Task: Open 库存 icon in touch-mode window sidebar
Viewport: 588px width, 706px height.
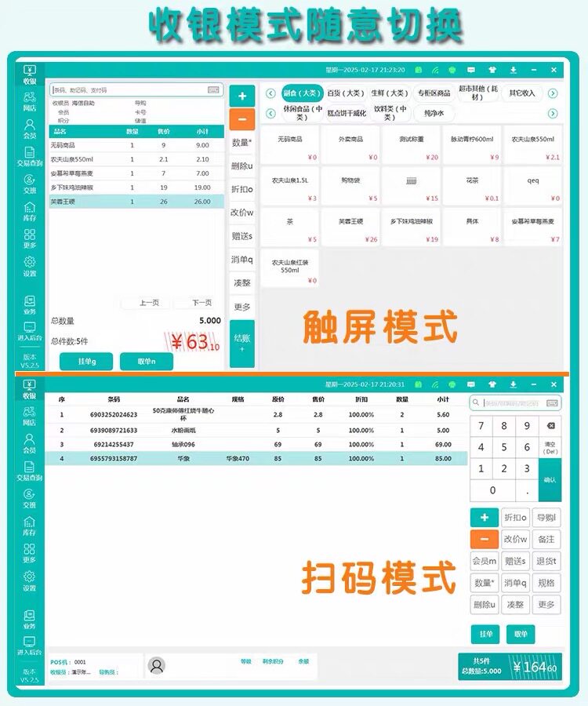Action: [29, 211]
